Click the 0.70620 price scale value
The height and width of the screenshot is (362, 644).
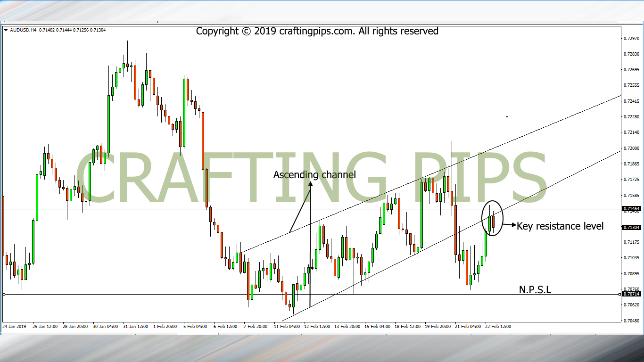[x=631, y=304]
